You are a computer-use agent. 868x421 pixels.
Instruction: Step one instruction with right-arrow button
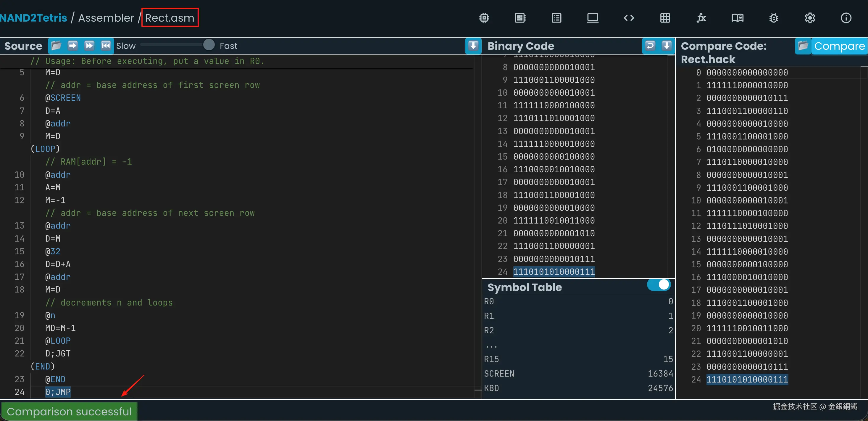72,46
